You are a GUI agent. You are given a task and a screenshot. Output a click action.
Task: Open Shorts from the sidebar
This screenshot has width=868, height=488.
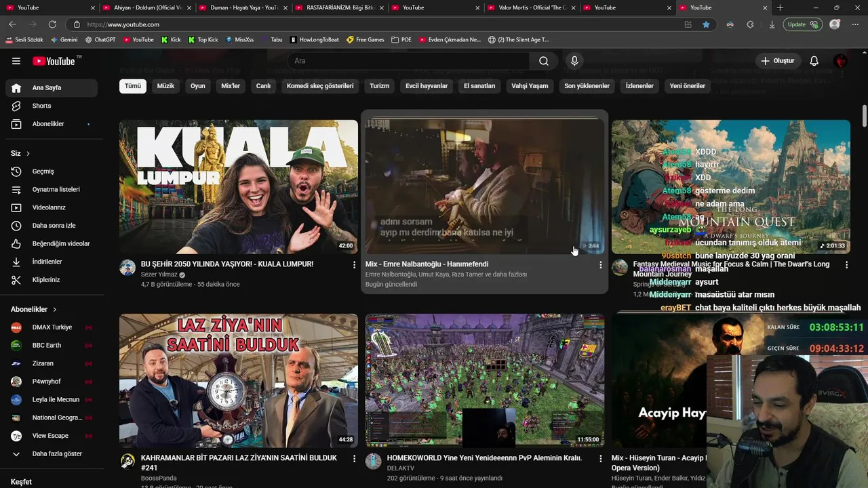click(x=52, y=106)
